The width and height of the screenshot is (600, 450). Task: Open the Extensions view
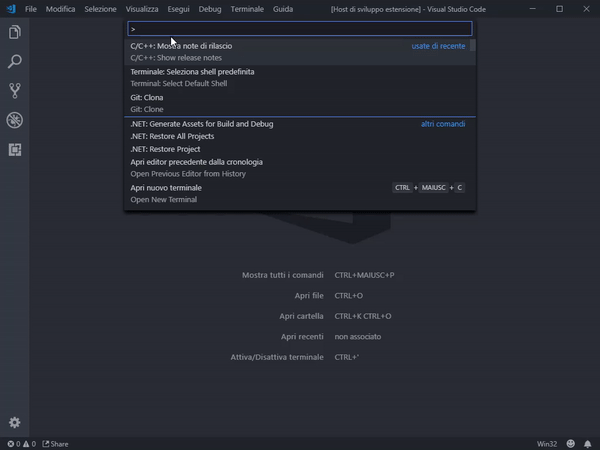pyautogui.click(x=15, y=150)
